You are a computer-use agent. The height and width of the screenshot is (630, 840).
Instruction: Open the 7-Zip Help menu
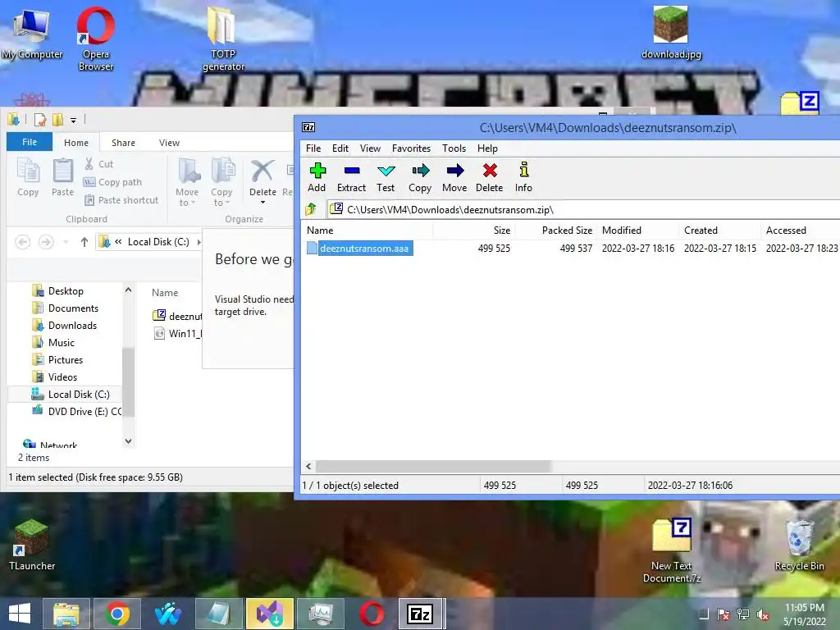coord(487,148)
